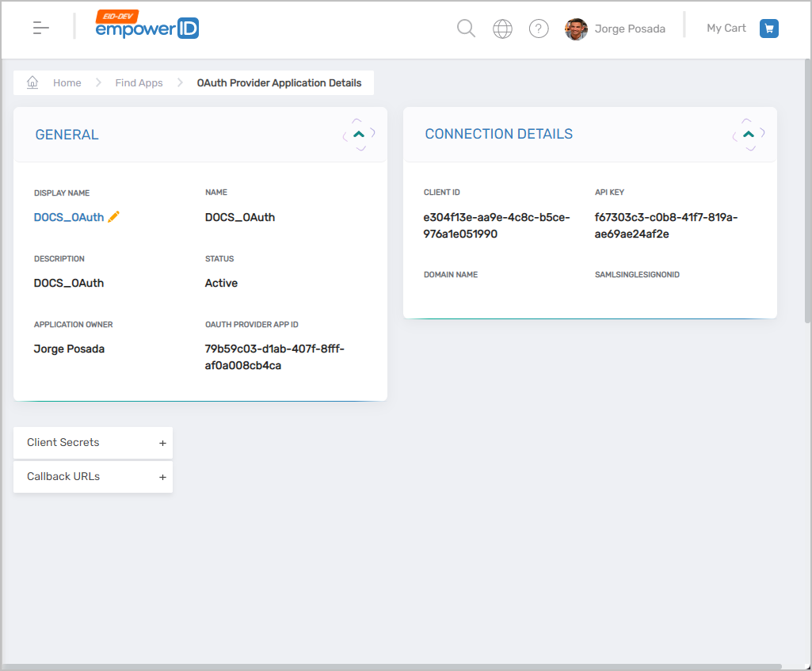The image size is (812, 671).
Task: Click Jorge Posada's profile avatar
Action: 576,29
